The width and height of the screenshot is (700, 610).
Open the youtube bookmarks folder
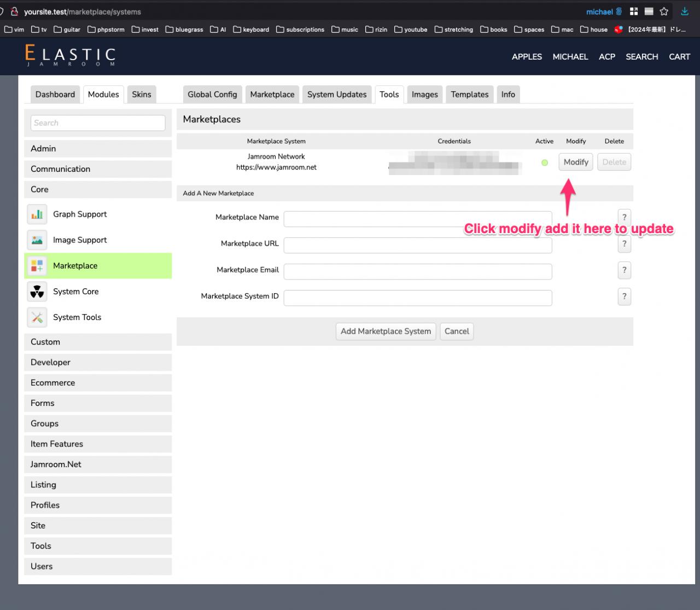tap(411, 30)
